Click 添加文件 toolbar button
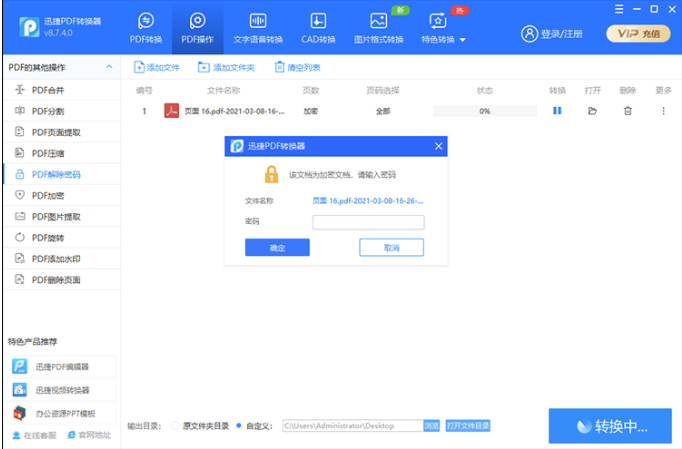Viewport: 682px width, 449px height. click(157, 67)
